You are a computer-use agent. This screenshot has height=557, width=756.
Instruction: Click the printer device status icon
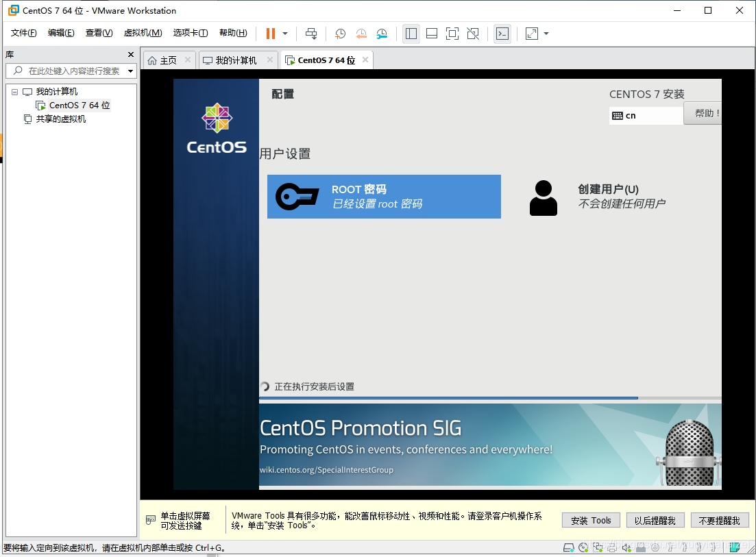point(612,547)
